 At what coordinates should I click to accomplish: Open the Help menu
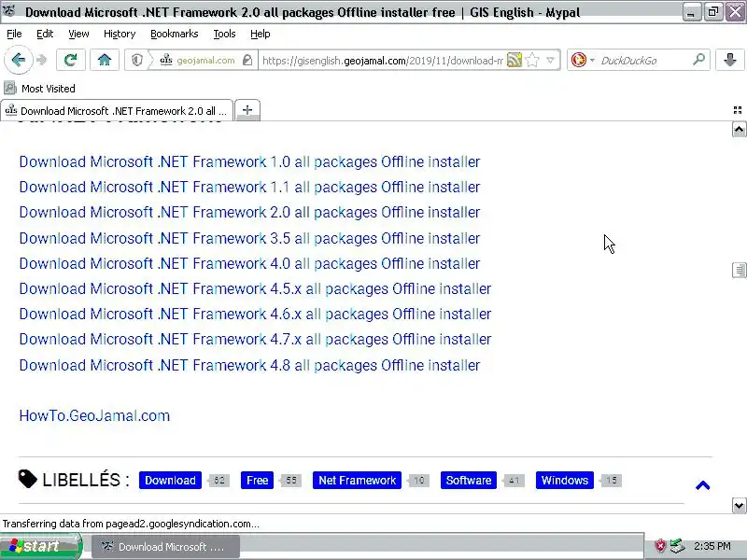(x=261, y=34)
